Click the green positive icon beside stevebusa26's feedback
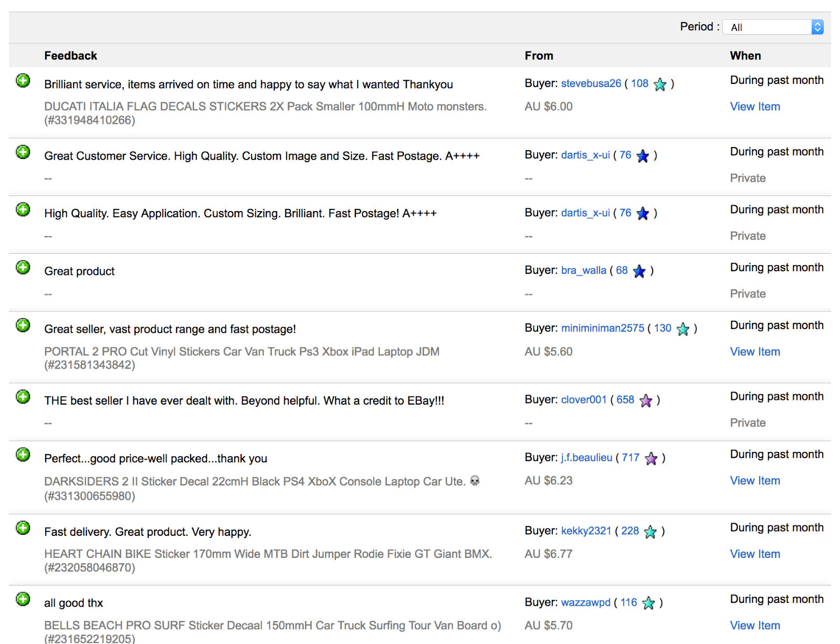The width and height of the screenshot is (840, 644). click(x=23, y=81)
